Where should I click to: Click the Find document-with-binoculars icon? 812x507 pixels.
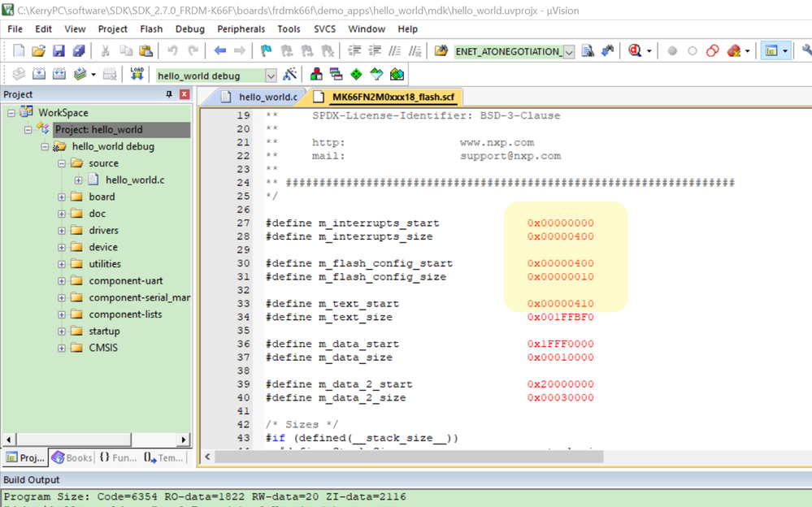pos(588,50)
